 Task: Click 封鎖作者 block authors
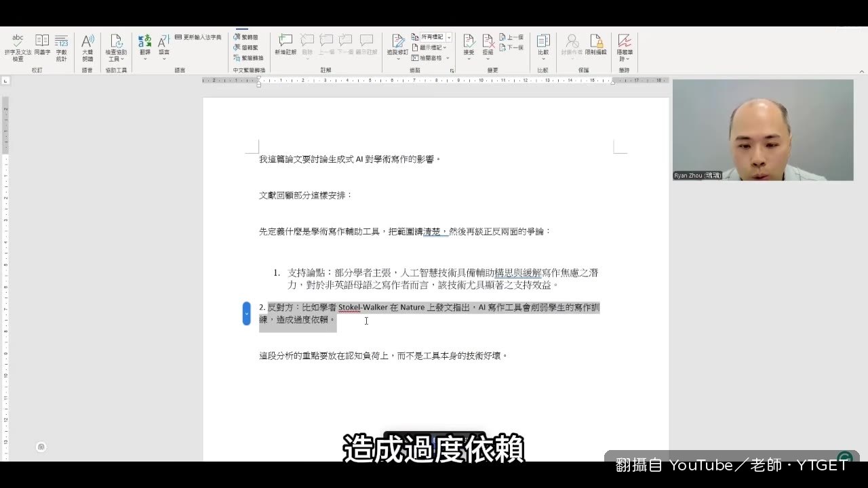[x=572, y=47]
